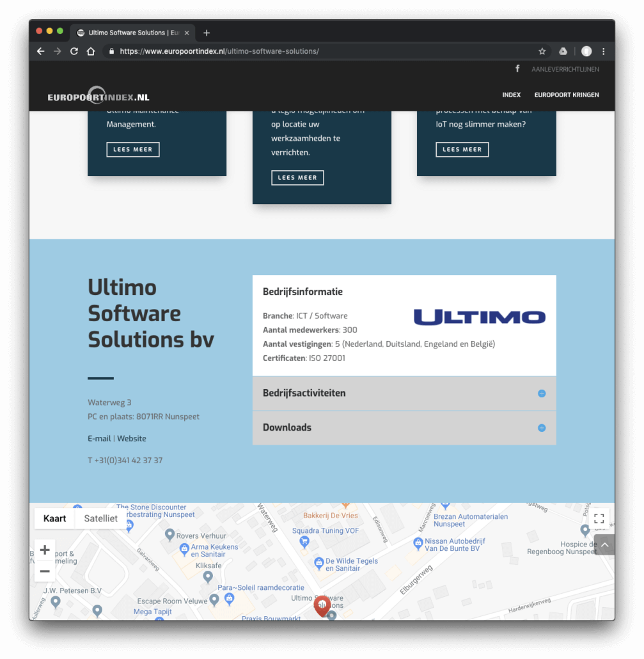The width and height of the screenshot is (644, 659).
Task: Reload the page with the refresh icon
Action: click(74, 51)
